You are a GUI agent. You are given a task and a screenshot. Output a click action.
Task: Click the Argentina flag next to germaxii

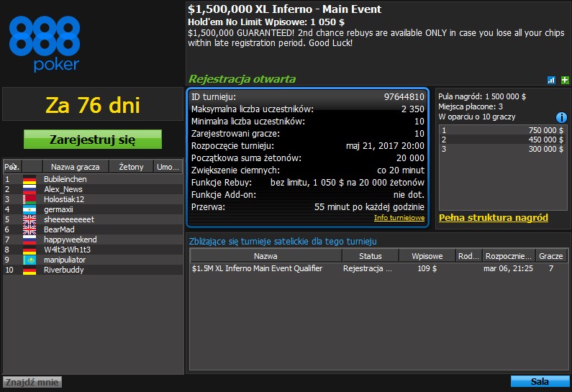click(29, 209)
